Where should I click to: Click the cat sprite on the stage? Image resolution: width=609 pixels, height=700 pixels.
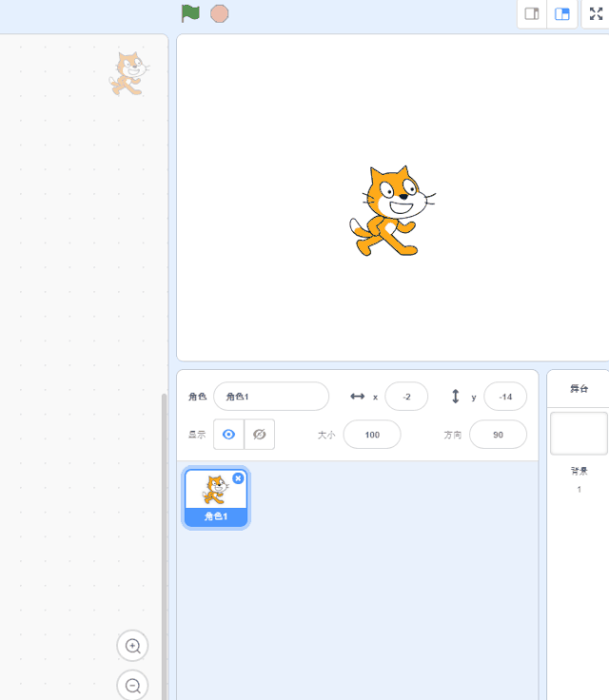392,211
